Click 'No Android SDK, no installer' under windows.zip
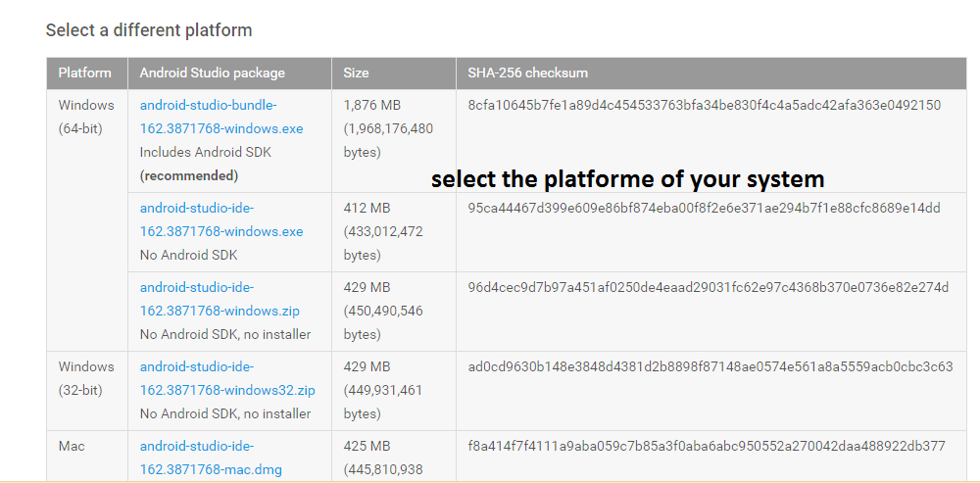The width and height of the screenshot is (980, 483). (225, 335)
